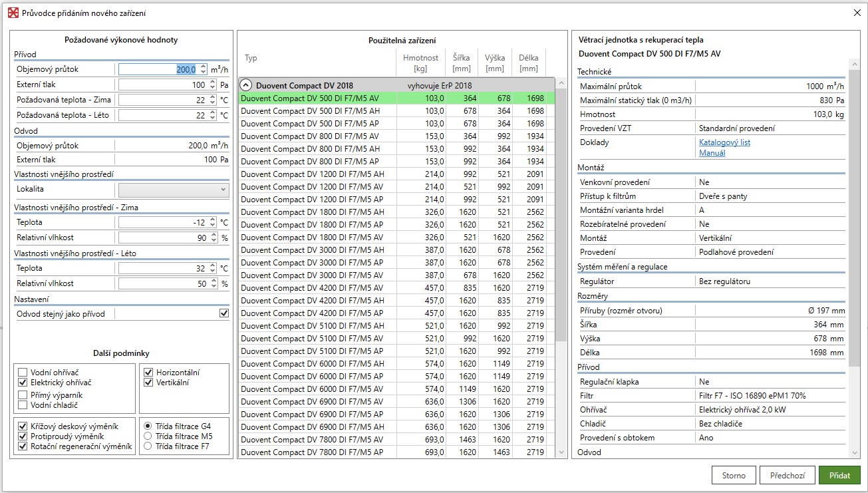
Task: Decrease Požadovaná teplota - Léto value
Action: click(213, 118)
